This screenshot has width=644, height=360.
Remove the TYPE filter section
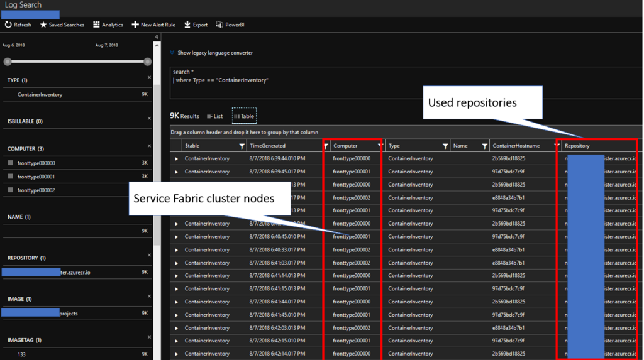(x=149, y=77)
